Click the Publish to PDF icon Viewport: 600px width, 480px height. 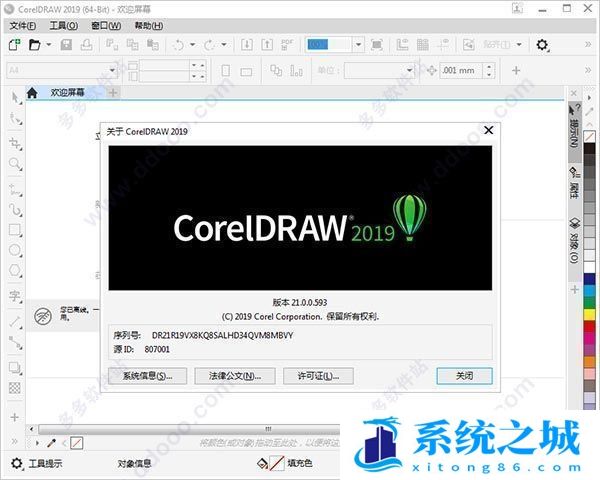click(287, 45)
